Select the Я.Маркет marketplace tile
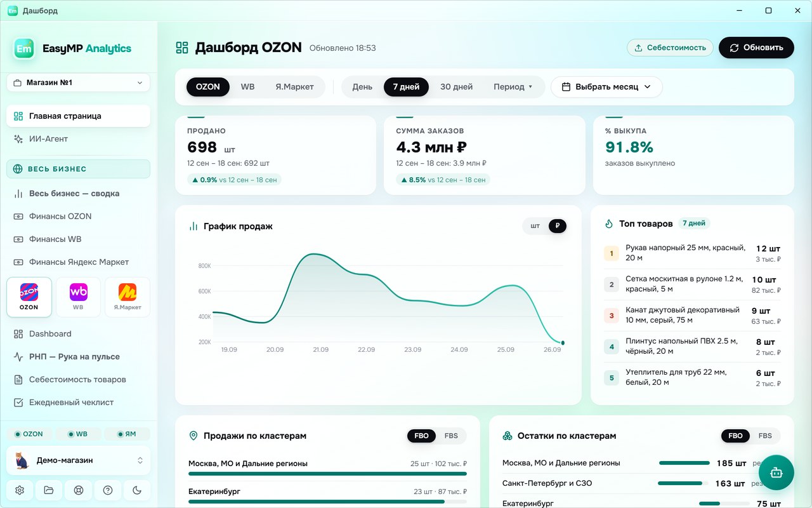This screenshot has width=812, height=508. 128,297
